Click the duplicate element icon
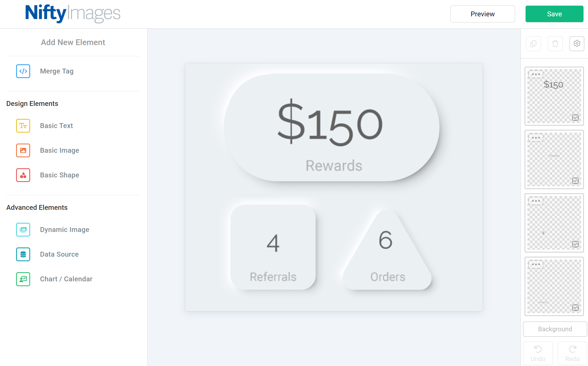Screen dimensions: 588x366 tap(533, 43)
